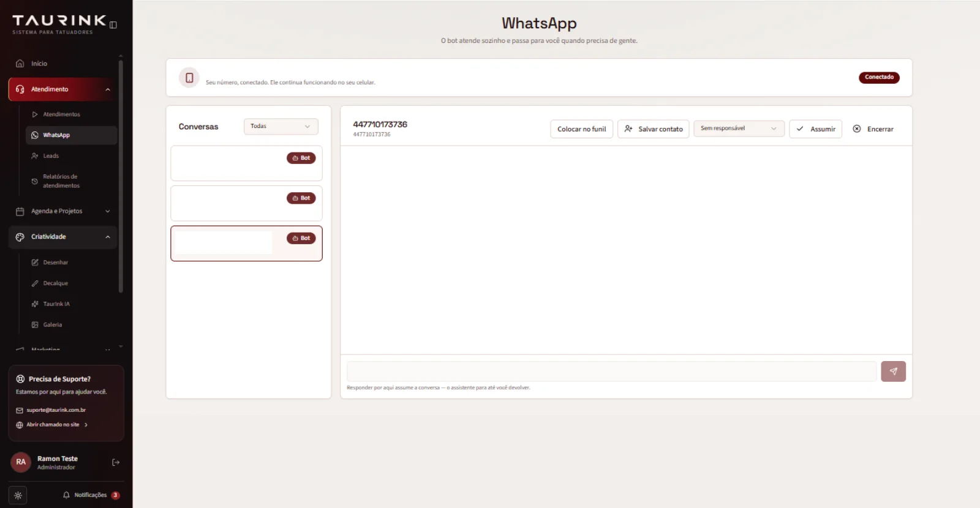Screen dimensions: 980x508
Task: Click the history icon beside Relatórios
Action: 35,181
